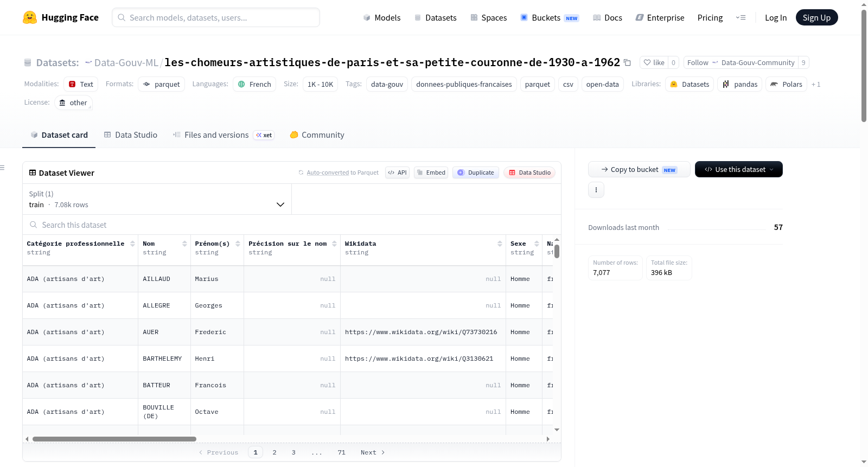This screenshot has width=868, height=467.
Task: Click the Duplicate button
Action: pyautogui.click(x=475, y=172)
